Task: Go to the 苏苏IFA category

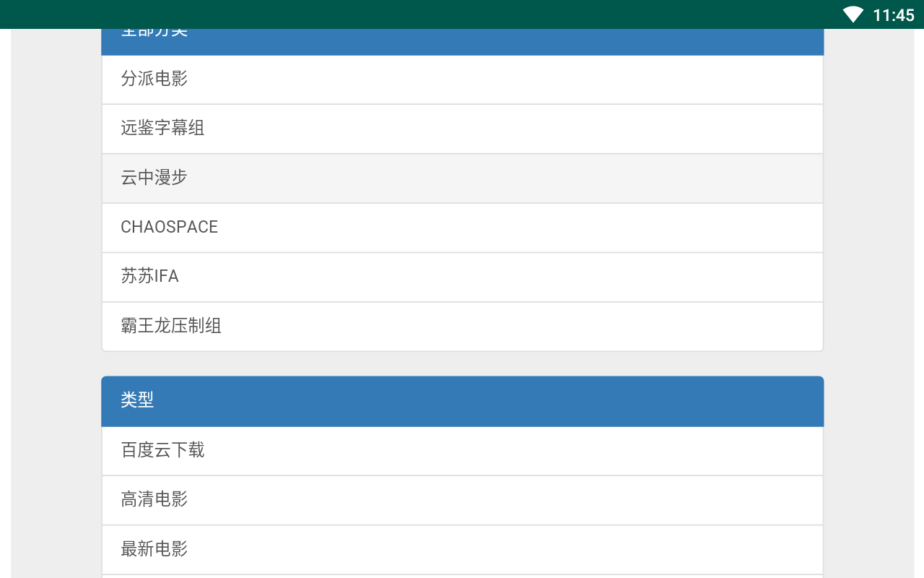Action: coord(462,277)
